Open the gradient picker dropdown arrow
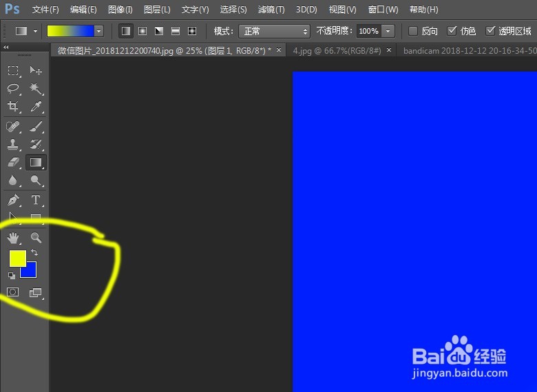The height and width of the screenshot is (392, 537). pyautogui.click(x=99, y=32)
